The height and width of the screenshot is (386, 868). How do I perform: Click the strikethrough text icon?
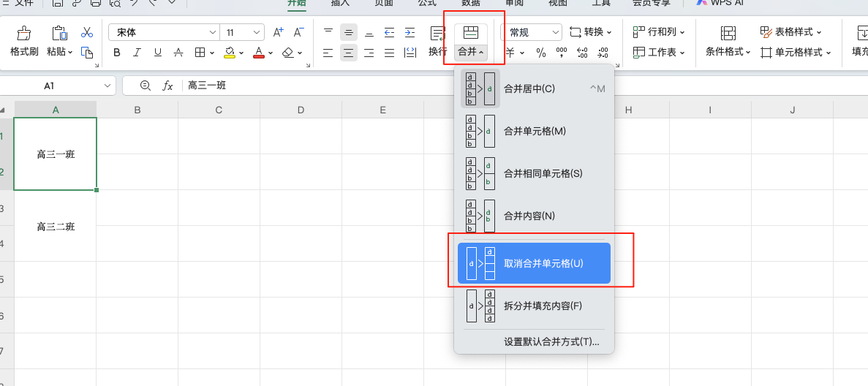click(x=178, y=53)
